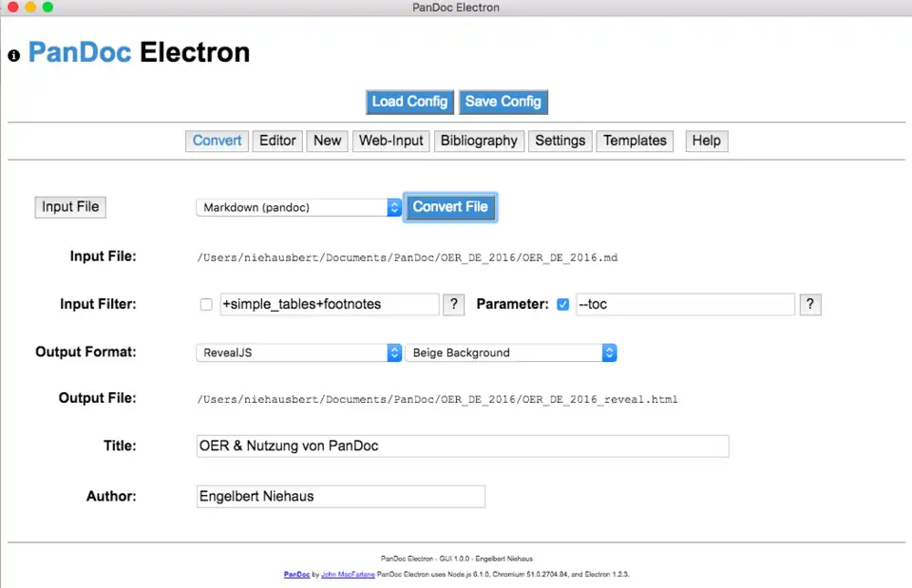Enable the Input Filter checkbox
Image resolution: width=912 pixels, height=588 pixels.
tap(206, 304)
